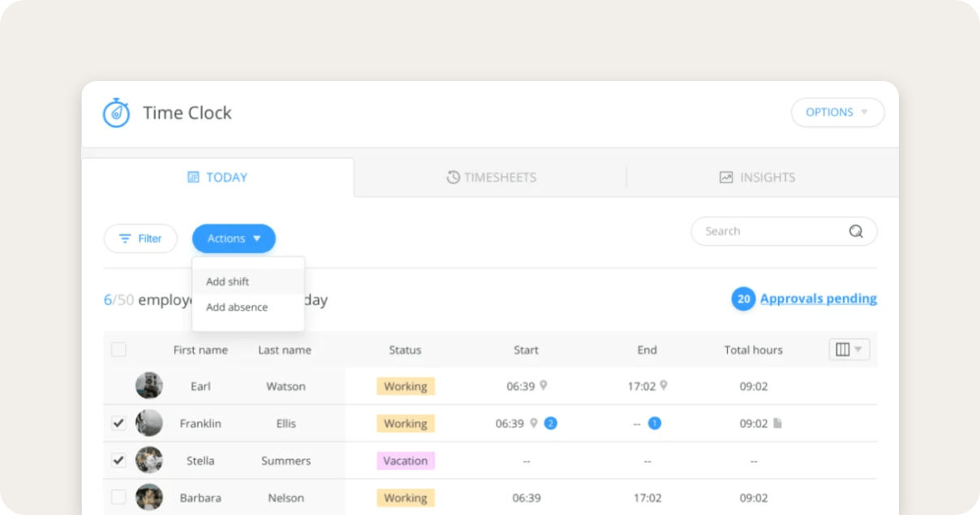Screen dimensions: 980x515
Task: Sort by the End column header
Action: [x=647, y=350]
